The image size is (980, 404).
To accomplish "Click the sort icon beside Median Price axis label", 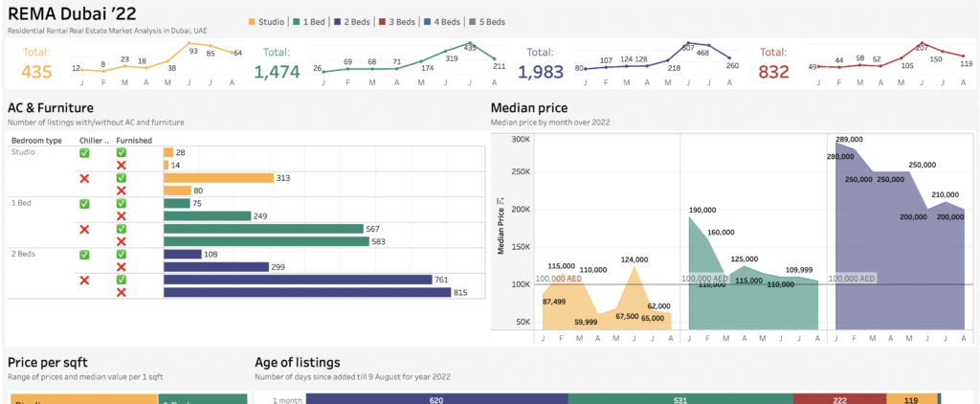I will [x=499, y=201].
